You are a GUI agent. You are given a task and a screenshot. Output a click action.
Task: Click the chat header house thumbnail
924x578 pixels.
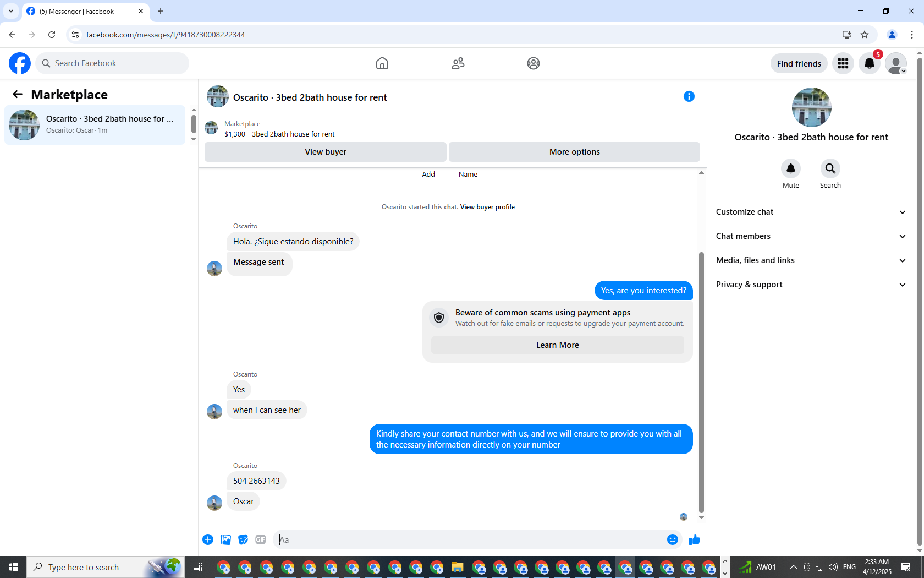point(218,96)
